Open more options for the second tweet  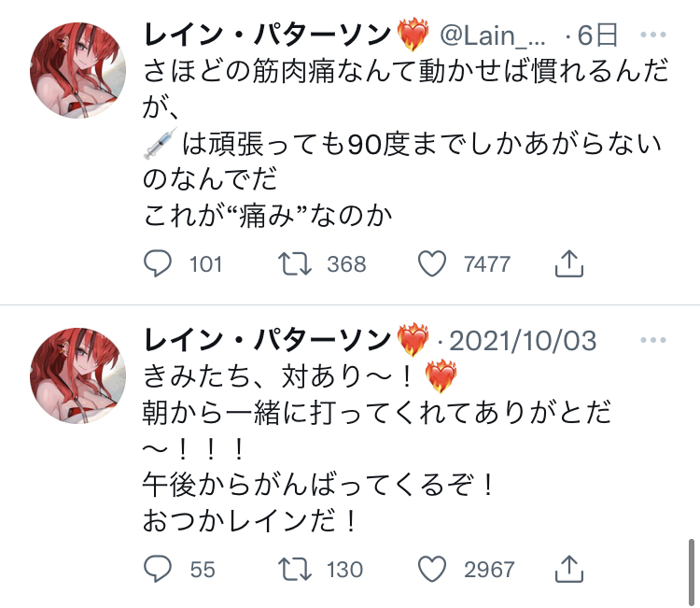653,340
